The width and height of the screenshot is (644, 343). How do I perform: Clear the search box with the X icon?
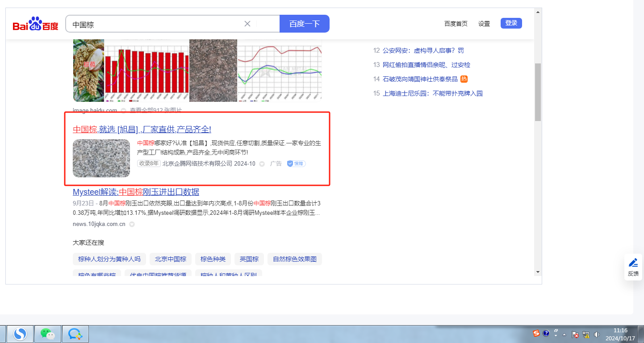coord(247,24)
